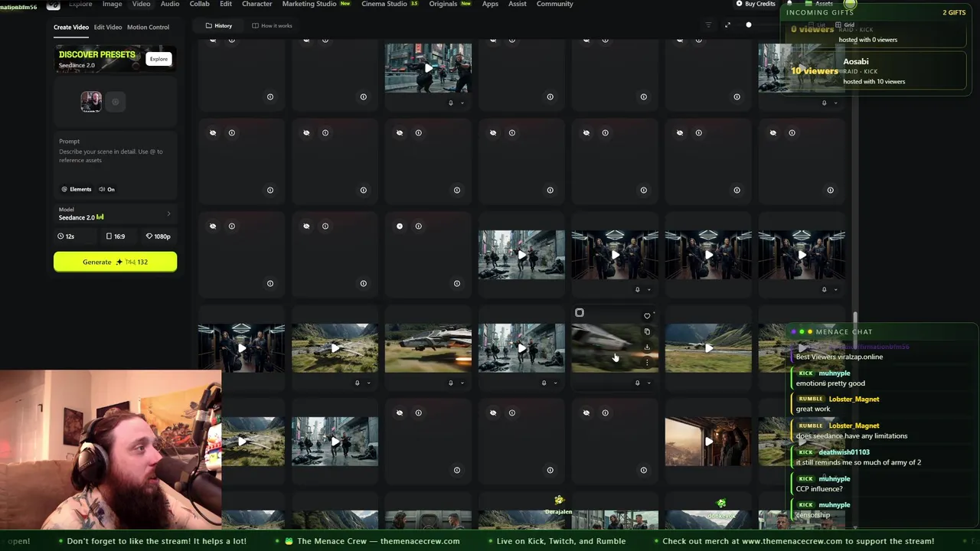
Task: Click the expand fullscreen arrows icon
Action: (727, 25)
